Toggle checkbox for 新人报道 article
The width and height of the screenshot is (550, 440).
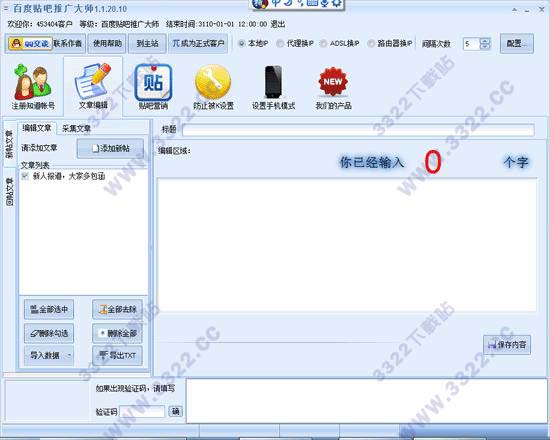[25, 176]
